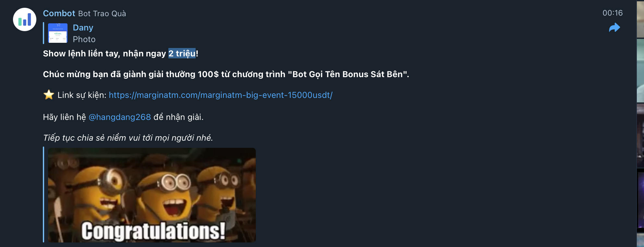Click the "Congratulations!" caption on GIF

(153, 231)
